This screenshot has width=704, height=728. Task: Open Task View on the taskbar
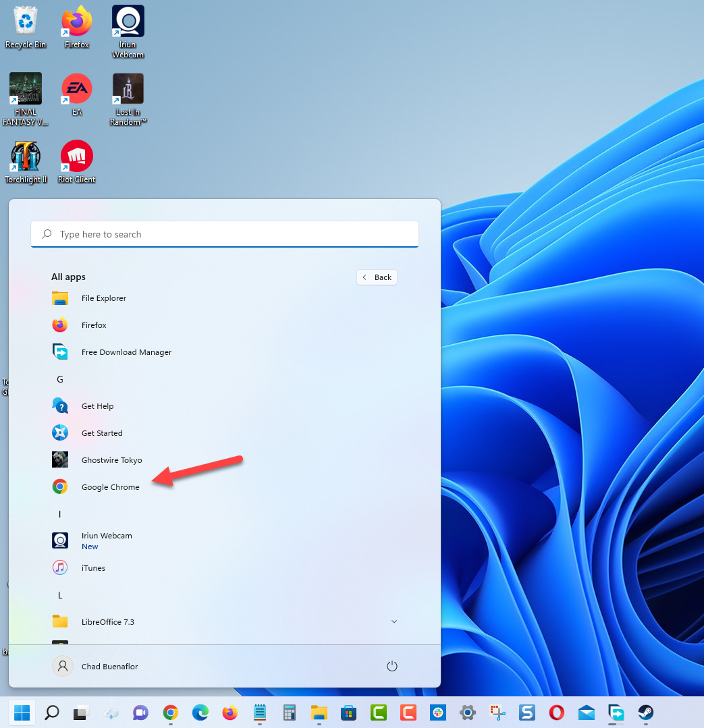coord(81,712)
